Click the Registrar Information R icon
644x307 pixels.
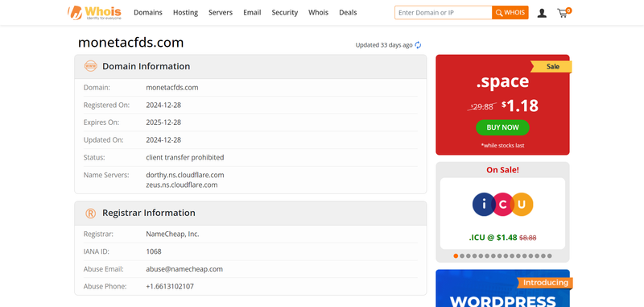(90, 213)
